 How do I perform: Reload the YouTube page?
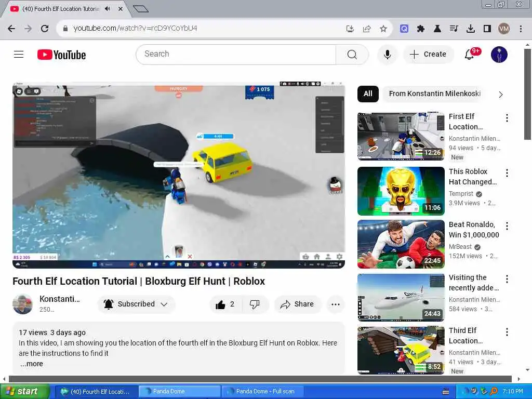coord(45,29)
